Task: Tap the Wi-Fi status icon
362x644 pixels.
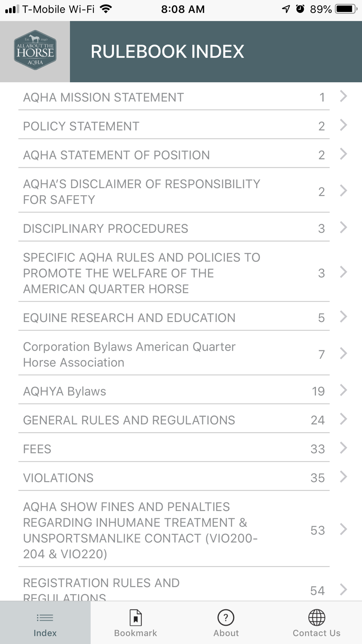Action: pos(106,9)
